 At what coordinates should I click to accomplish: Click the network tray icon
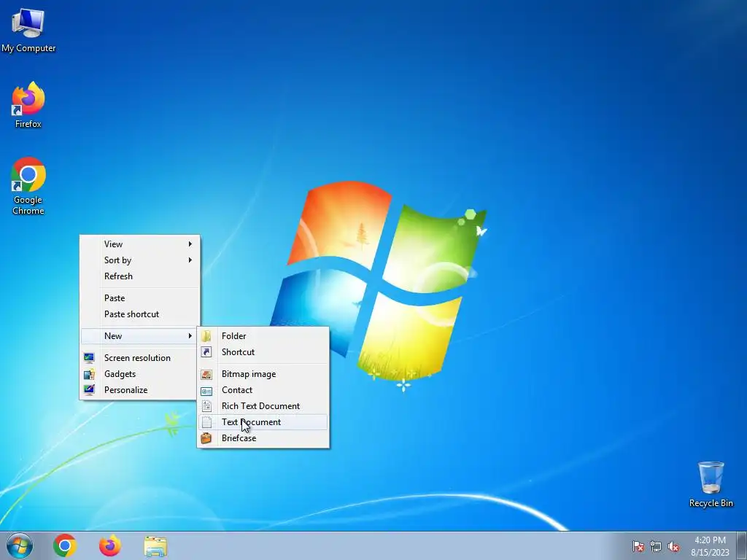[x=656, y=546]
